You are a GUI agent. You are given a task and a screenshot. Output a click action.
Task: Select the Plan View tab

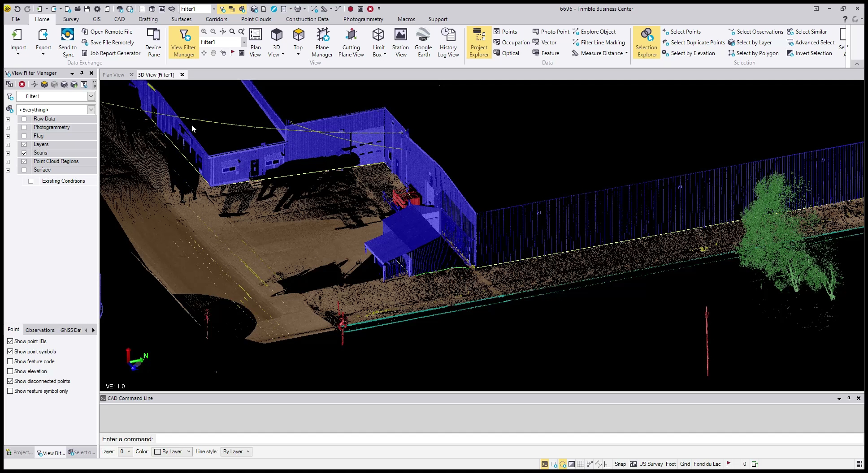tap(113, 75)
